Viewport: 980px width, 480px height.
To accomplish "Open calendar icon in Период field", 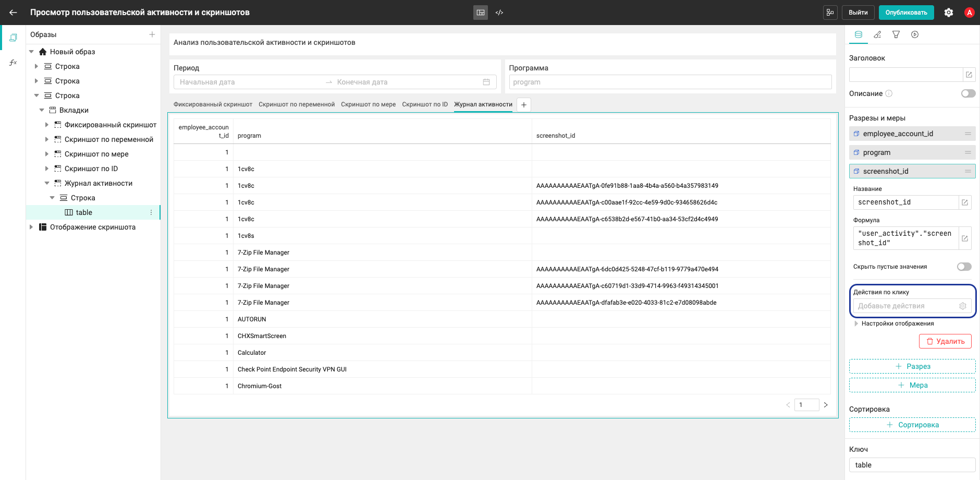I will pos(486,82).
